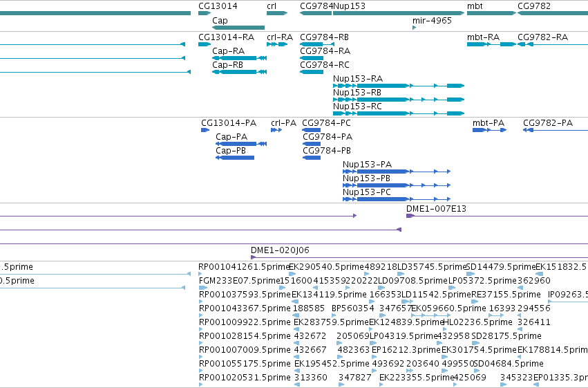
Task: Click the BP560354 EST label
Action: [x=353, y=308]
